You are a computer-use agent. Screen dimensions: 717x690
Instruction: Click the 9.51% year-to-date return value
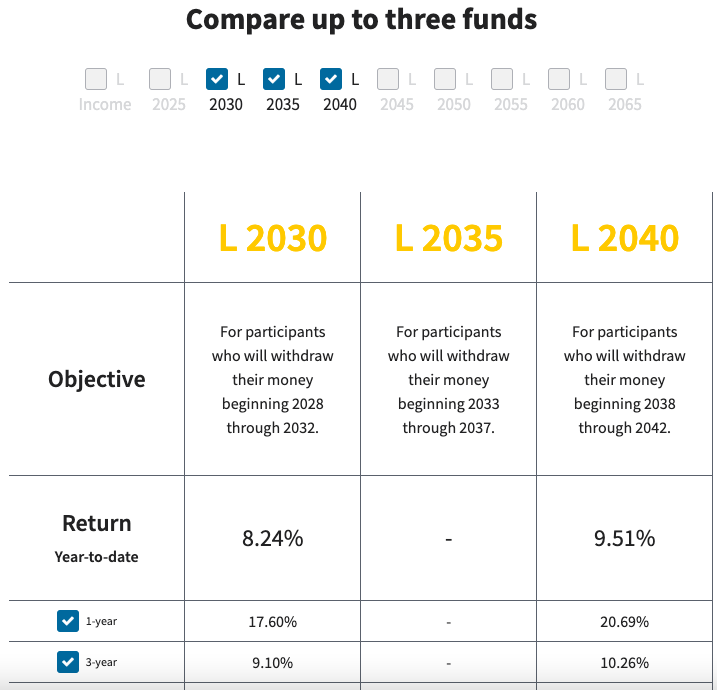point(625,538)
